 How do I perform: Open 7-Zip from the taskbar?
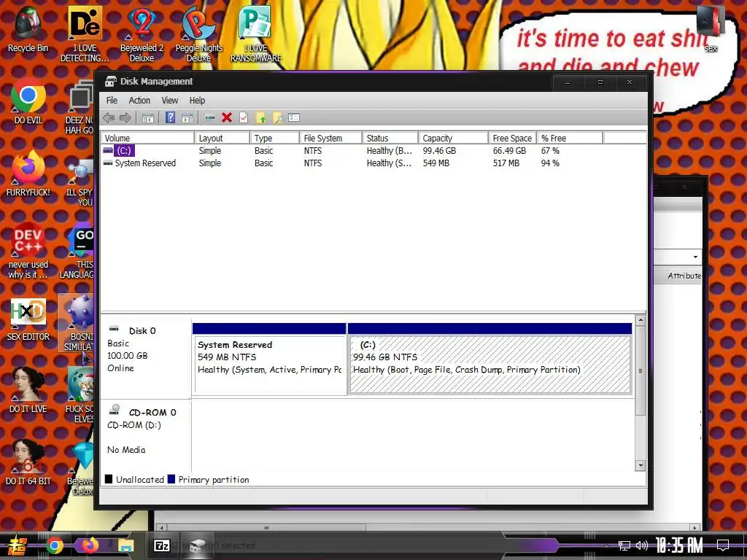click(161, 545)
